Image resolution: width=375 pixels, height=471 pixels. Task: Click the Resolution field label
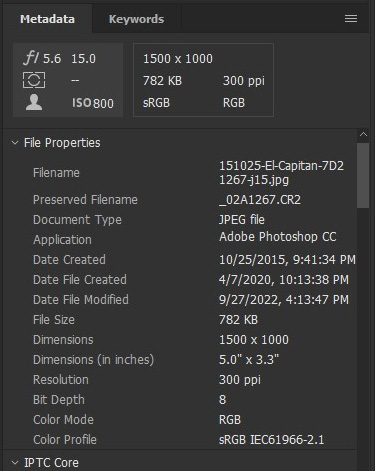(61, 380)
